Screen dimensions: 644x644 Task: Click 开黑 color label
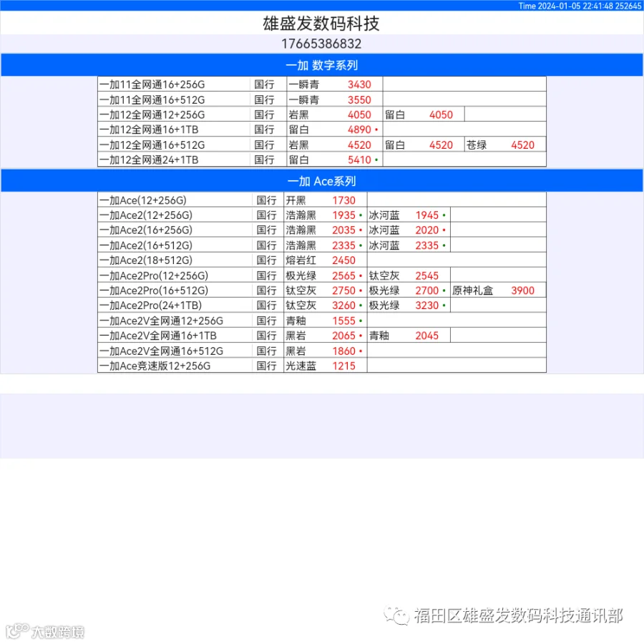[296, 200]
